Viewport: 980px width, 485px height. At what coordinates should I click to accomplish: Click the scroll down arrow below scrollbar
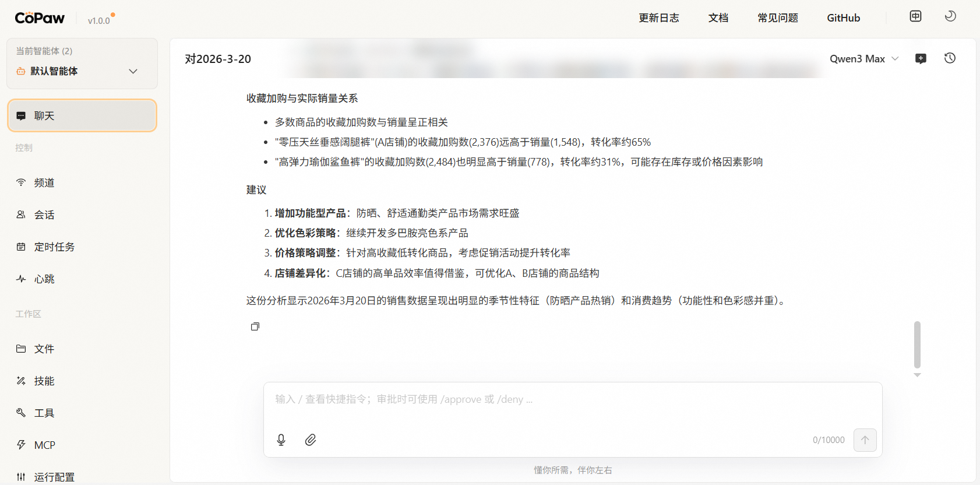[x=917, y=375]
